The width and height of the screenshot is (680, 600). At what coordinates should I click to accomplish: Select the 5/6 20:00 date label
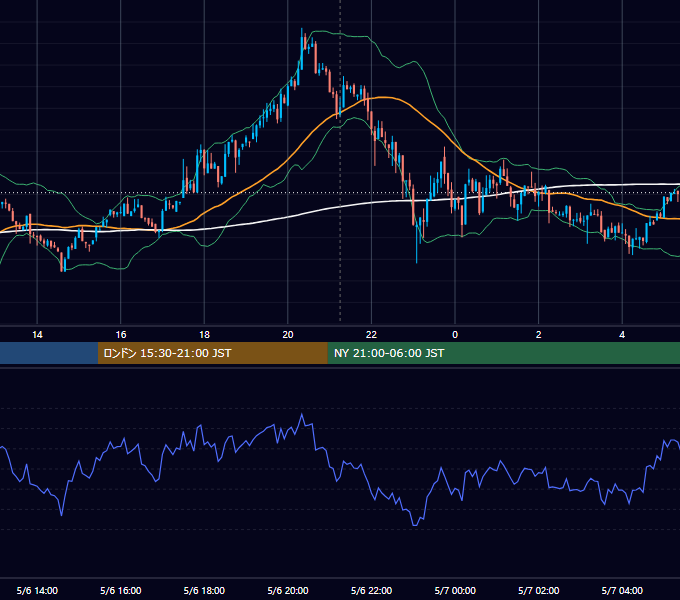click(x=288, y=590)
